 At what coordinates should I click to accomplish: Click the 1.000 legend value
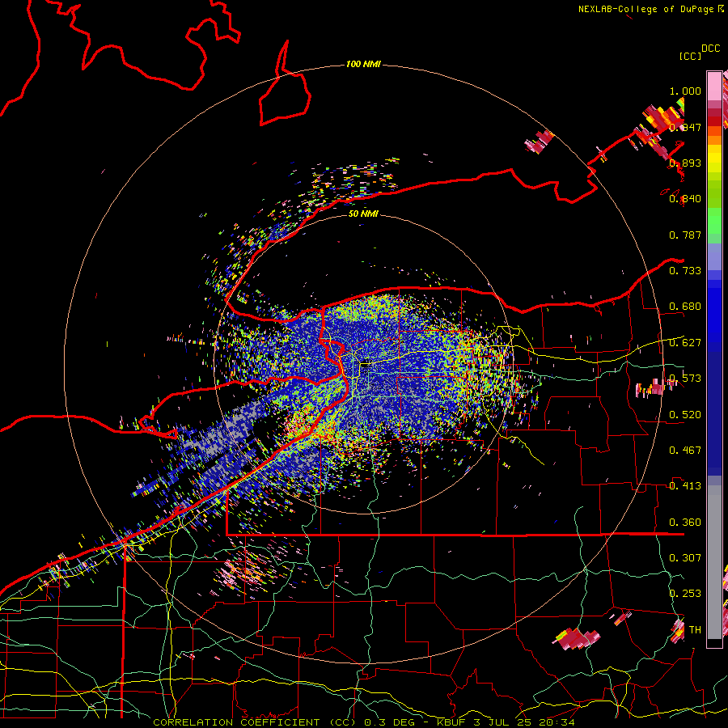pyautogui.click(x=685, y=91)
